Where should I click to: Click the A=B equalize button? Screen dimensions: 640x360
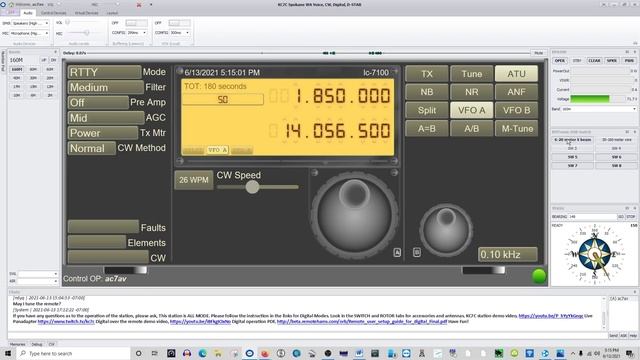427,129
